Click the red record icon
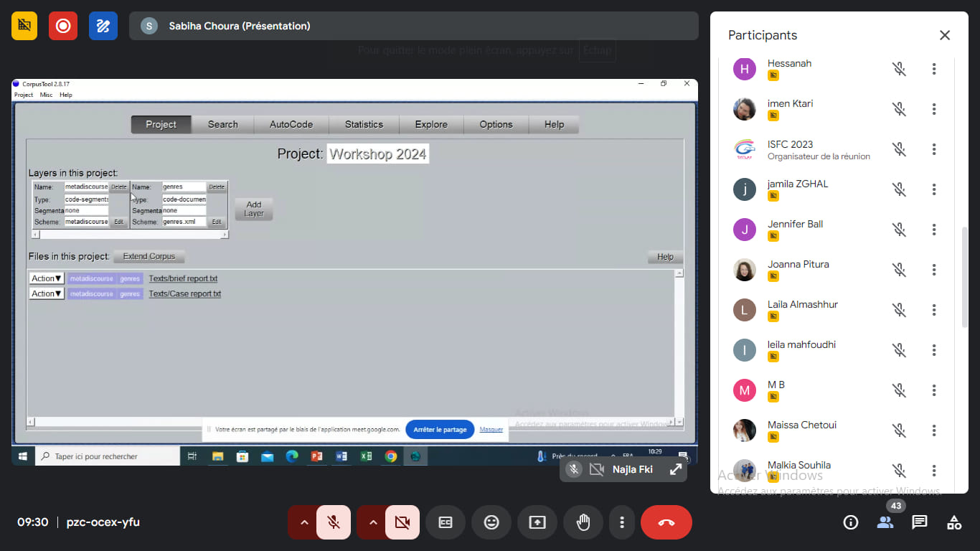 63,26
